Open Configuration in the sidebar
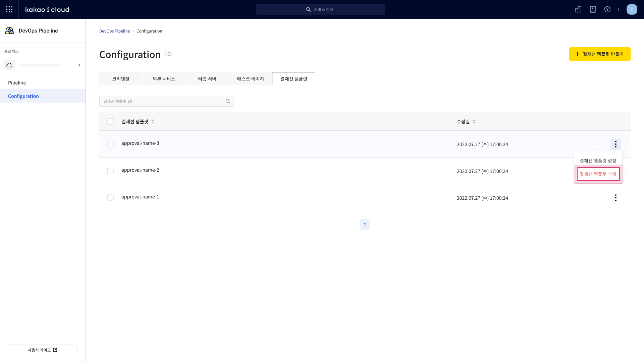The height and width of the screenshot is (362, 644). pyautogui.click(x=43, y=96)
